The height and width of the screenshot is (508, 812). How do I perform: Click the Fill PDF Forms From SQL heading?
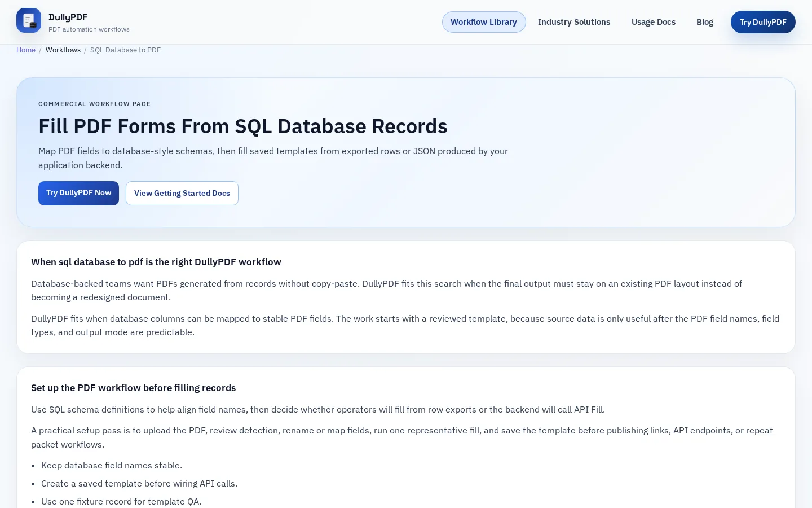pyautogui.click(x=243, y=126)
